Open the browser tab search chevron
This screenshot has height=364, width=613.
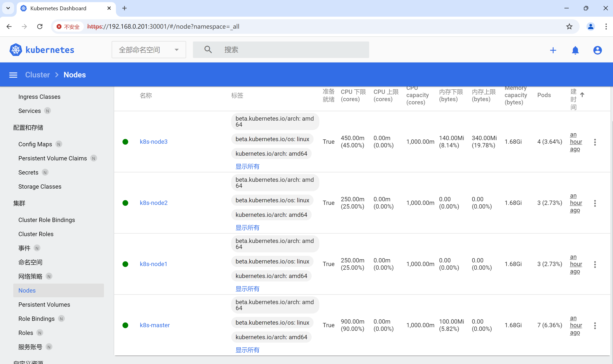8,8
